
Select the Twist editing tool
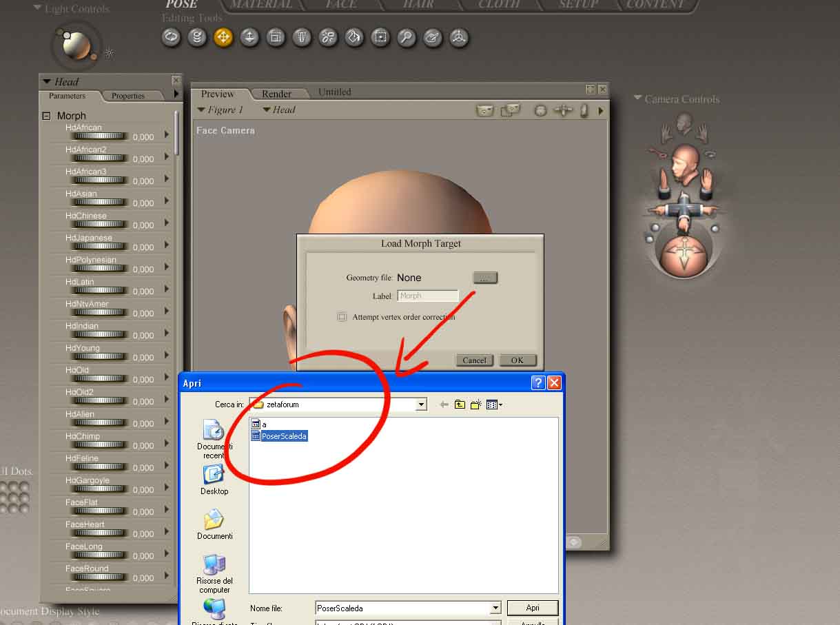pyautogui.click(x=197, y=37)
